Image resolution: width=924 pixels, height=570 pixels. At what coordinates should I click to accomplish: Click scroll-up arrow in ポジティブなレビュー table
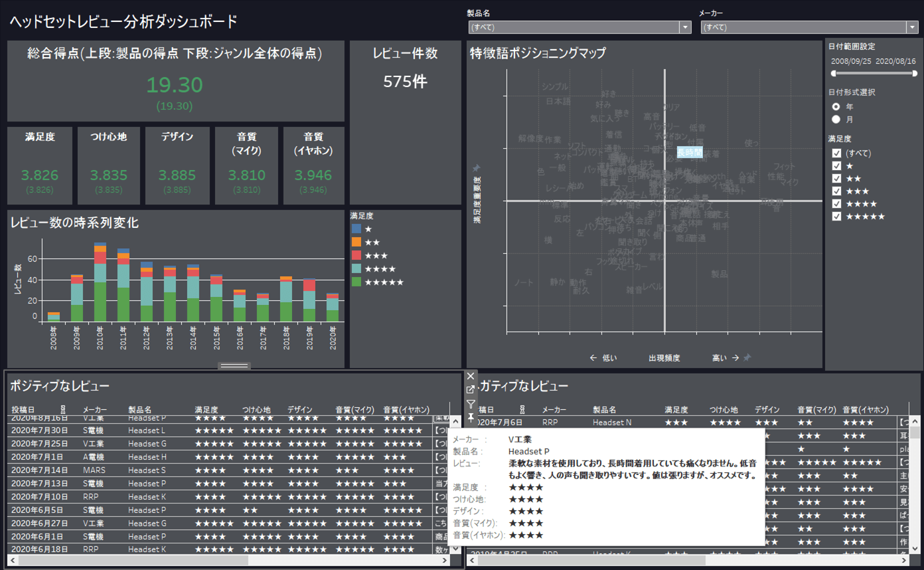[x=455, y=422]
